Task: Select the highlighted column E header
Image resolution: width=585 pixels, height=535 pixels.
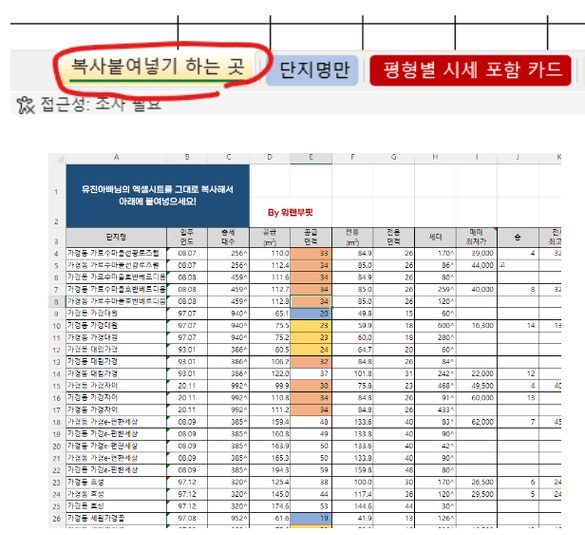Action: click(311, 157)
